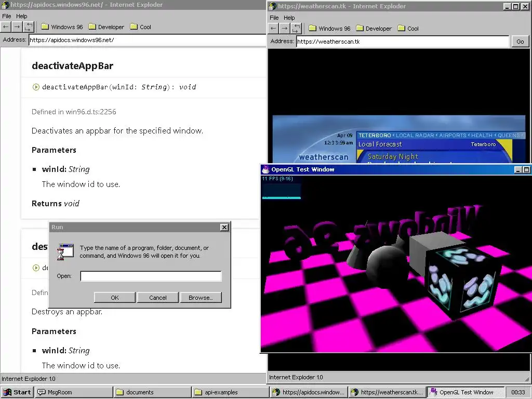Click Back arrow in weatherscan browser window
The width and height of the screenshot is (532, 399).
click(x=273, y=29)
